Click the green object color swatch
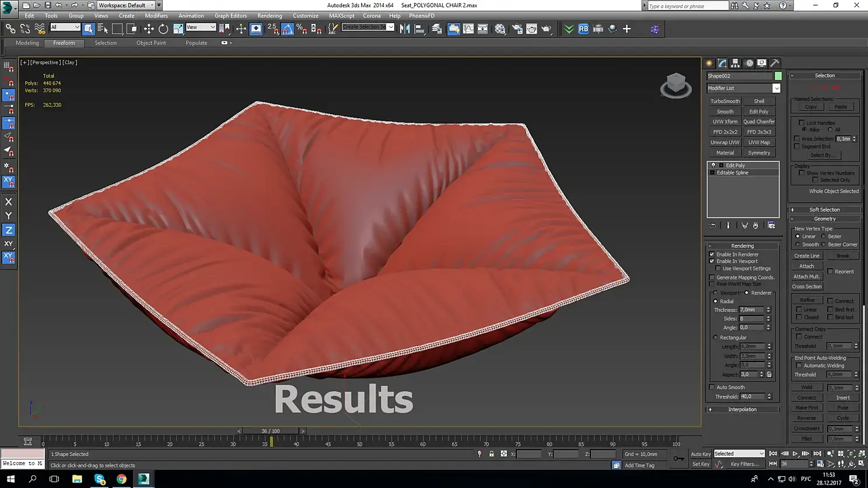 coord(778,76)
